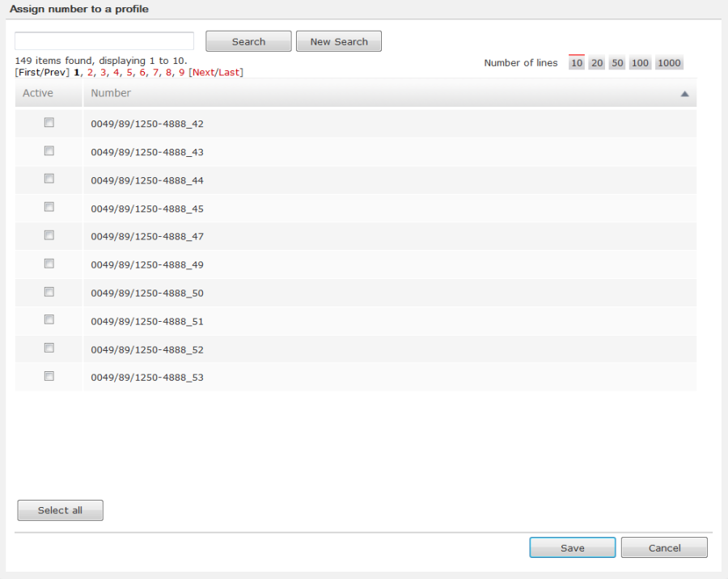Sort rows by the Active column header

coord(37,93)
